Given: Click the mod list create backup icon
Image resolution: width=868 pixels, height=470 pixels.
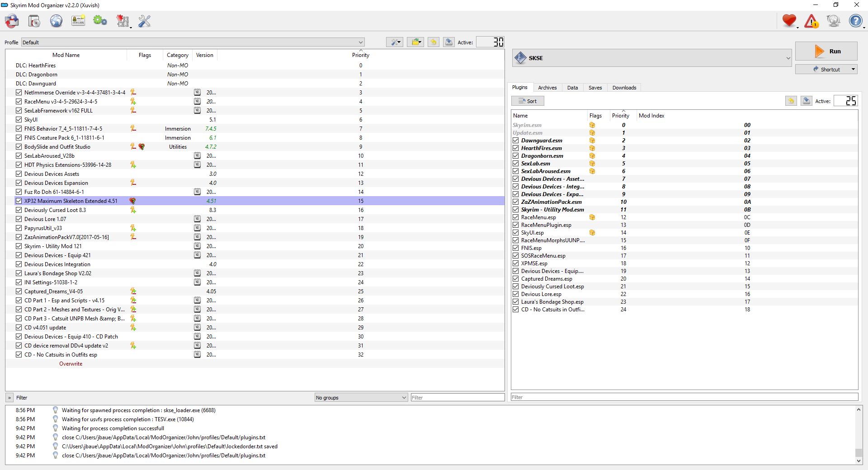Looking at the screenshot, I should [x=449, y=42].
